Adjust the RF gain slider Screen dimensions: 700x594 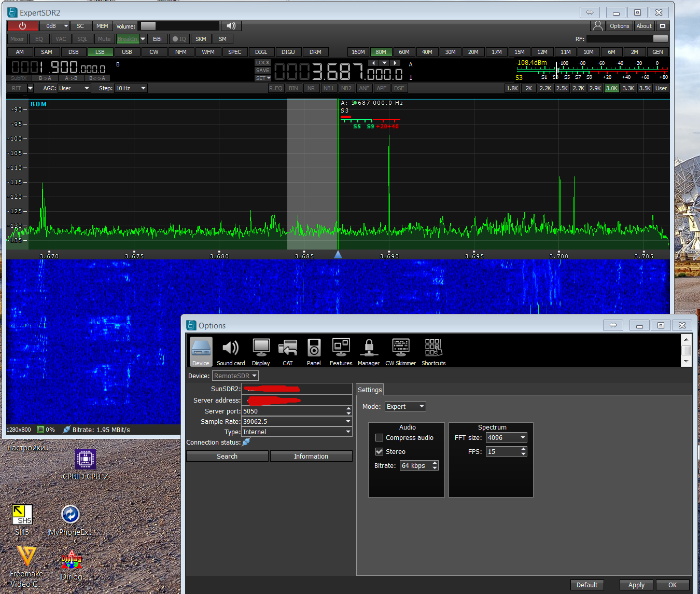[x=627, y=39]
